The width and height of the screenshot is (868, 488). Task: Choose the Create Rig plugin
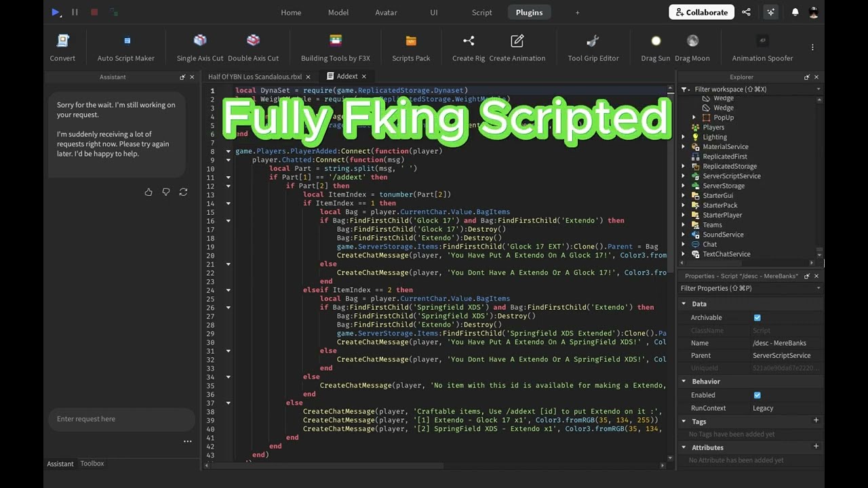tap(469, 49)
